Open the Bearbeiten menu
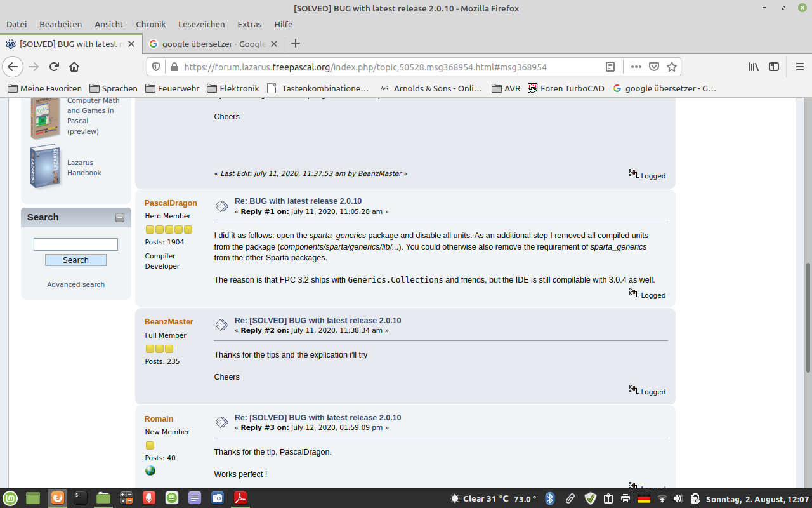The width and height of the screenshot is (812, 508). click(61, 24)
